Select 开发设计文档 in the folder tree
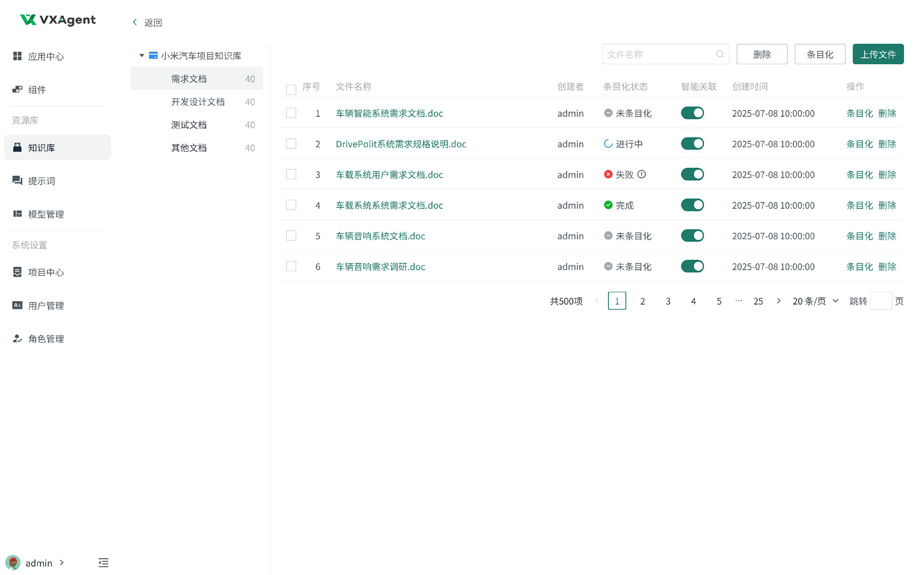919x575 pixels. coord(198,102)
